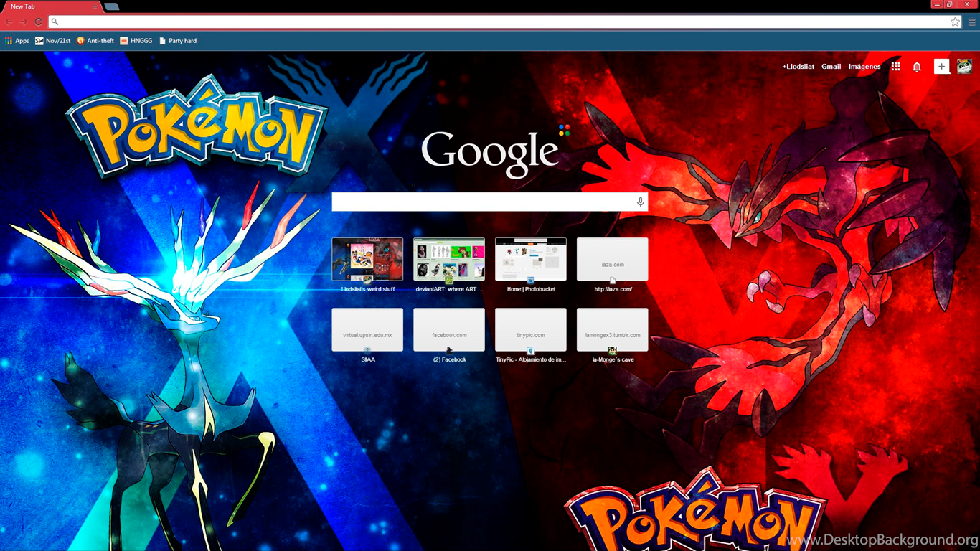Click the "la-Monge's cave" caption

click(x=613, y=359)
